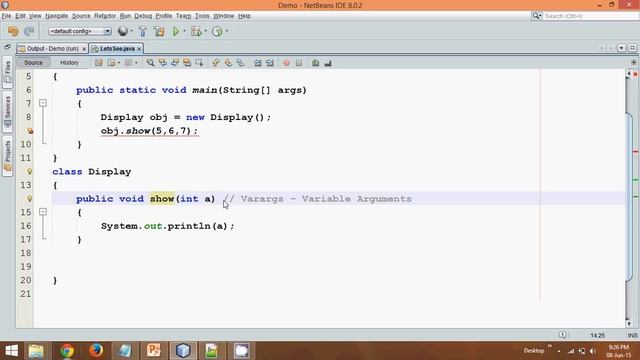Switch to the Source view

pos(33,62)
